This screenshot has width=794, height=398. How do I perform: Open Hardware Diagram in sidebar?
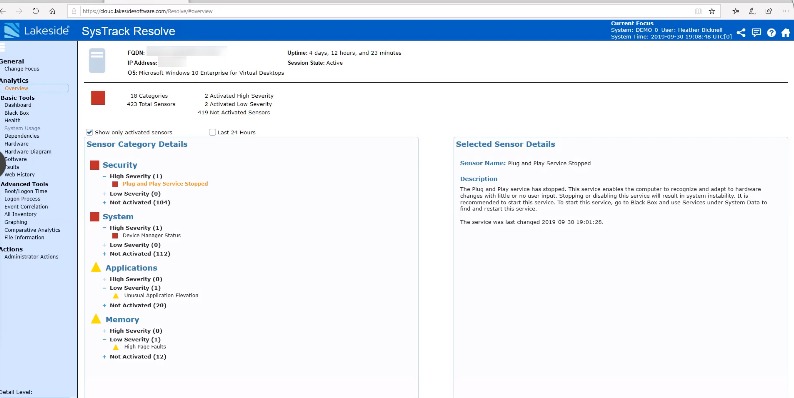pyautogui.click(x=28, y=151)
